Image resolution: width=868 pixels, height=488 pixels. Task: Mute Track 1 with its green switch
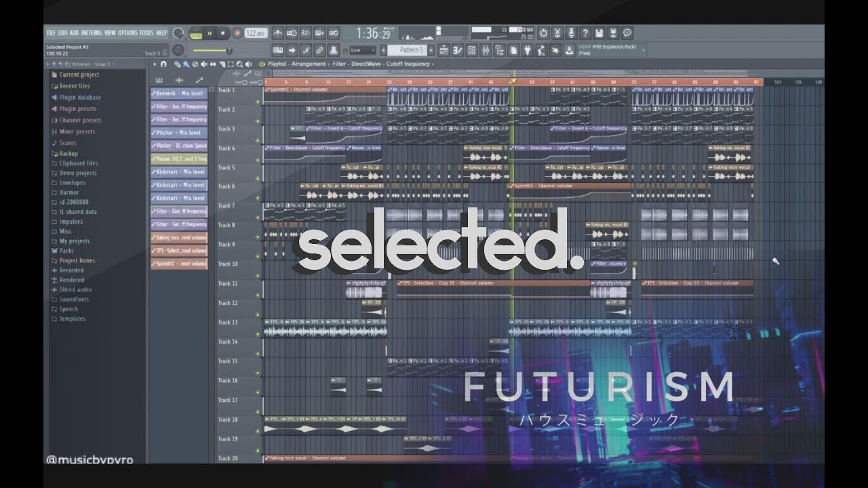[x=258, y=102]
